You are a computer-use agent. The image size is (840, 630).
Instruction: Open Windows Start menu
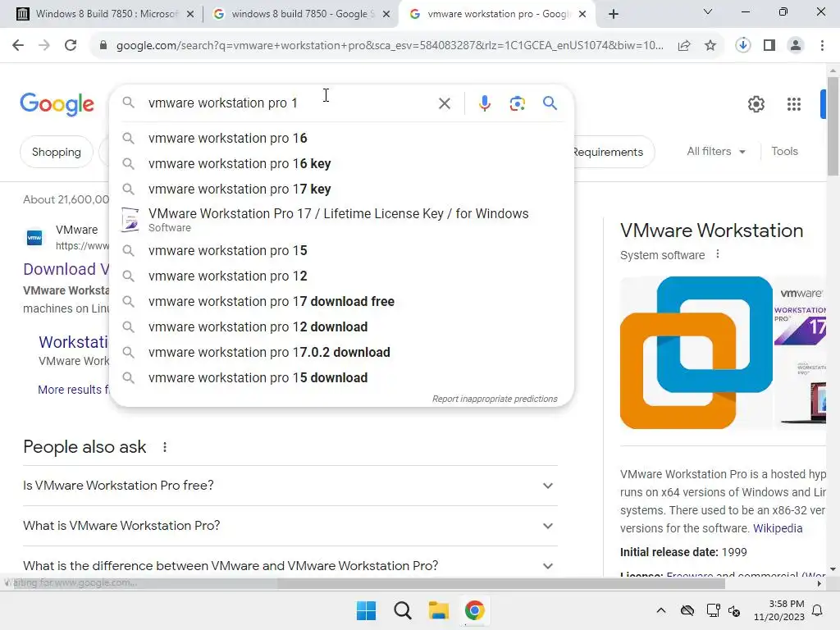coord(367,610)
